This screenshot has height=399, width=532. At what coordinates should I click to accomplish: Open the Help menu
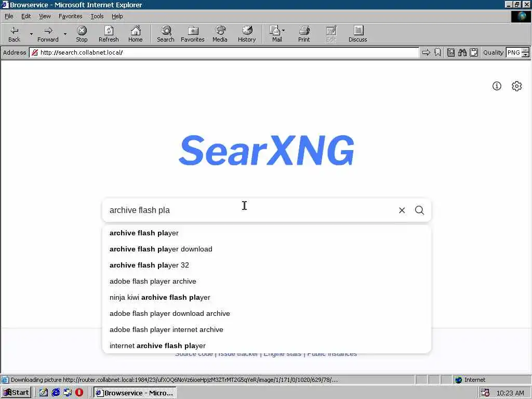pos(117,16)
